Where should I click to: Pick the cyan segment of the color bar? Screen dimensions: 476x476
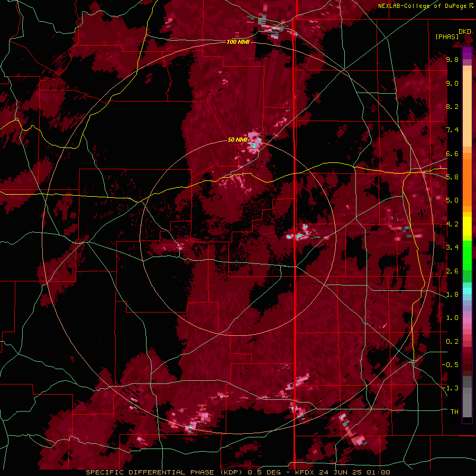pyautogui.click(x=467, y=291)
